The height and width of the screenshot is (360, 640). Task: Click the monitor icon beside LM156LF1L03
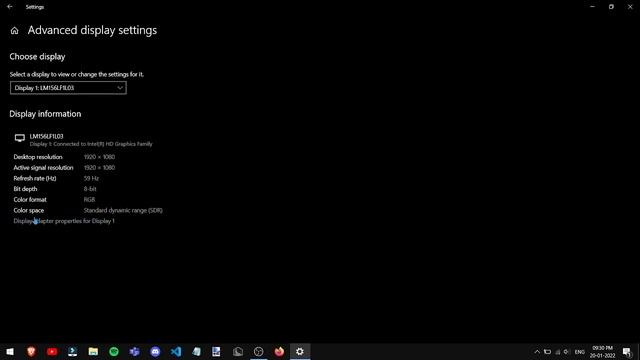20,138
